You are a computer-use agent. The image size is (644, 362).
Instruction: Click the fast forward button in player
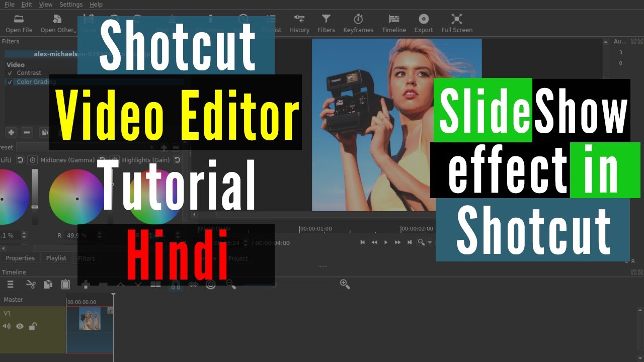point(397,242)
